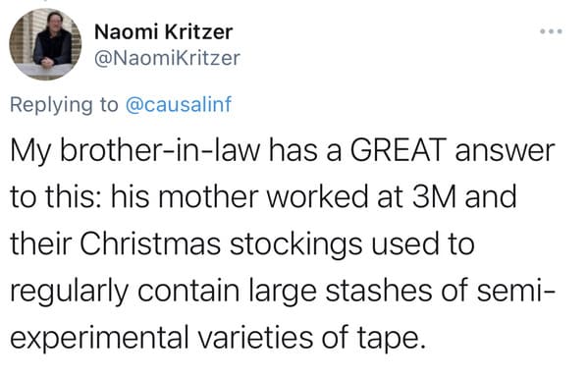588x378 pixels.
Task: Click the word "regularly" in the tweet
Action: point(69,293)
